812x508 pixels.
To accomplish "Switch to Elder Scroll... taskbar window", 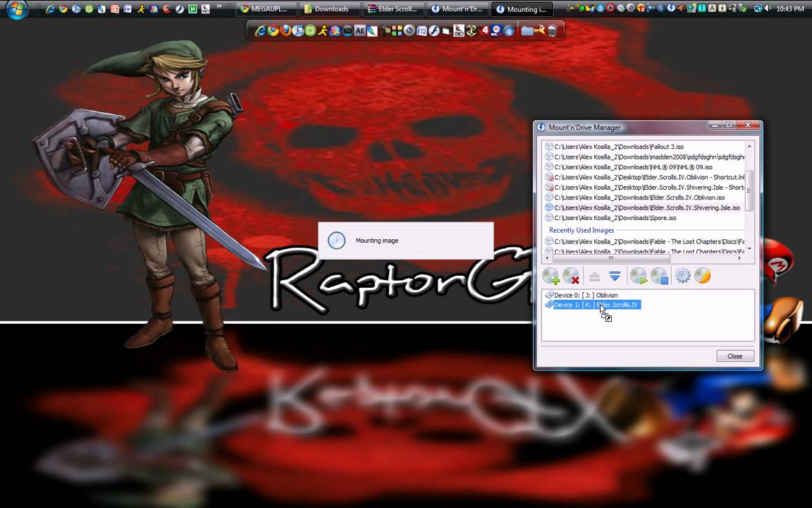I will (393, 8).
